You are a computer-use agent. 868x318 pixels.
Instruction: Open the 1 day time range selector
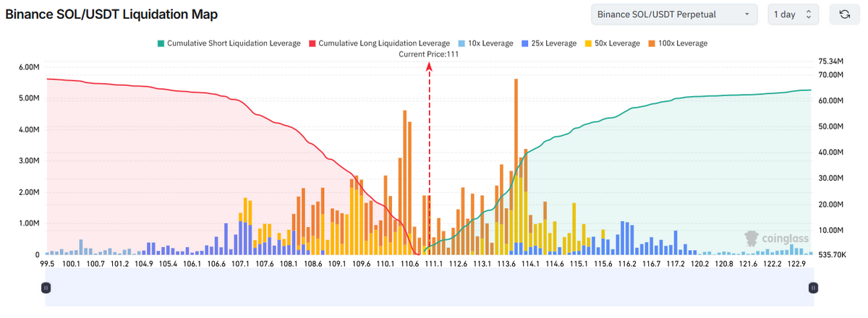point(794,14)
